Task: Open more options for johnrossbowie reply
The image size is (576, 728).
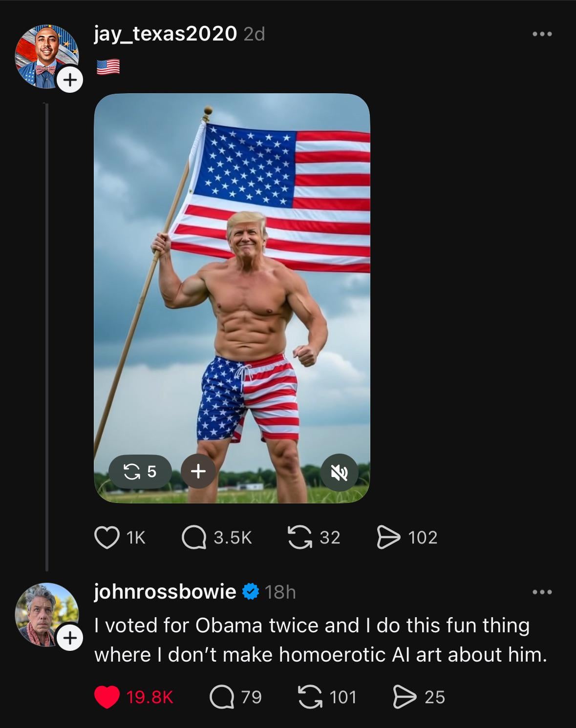Action: coord(542,592)
